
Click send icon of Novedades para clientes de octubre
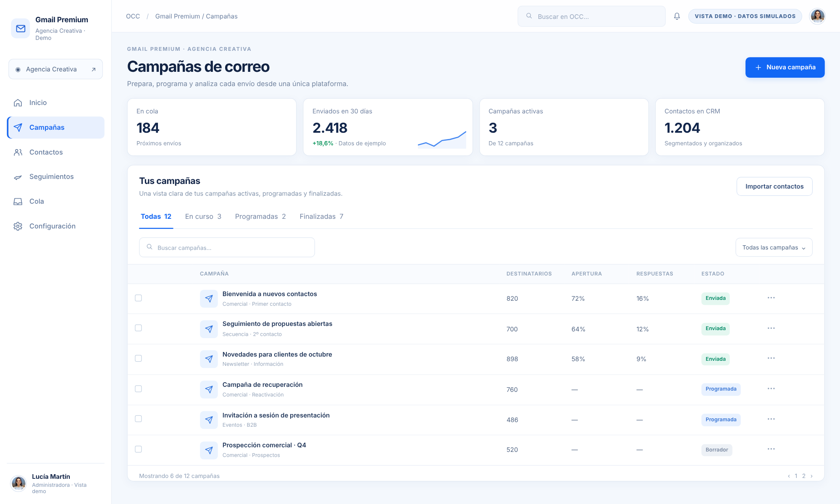pyautogui.click(x=209, y=359)
